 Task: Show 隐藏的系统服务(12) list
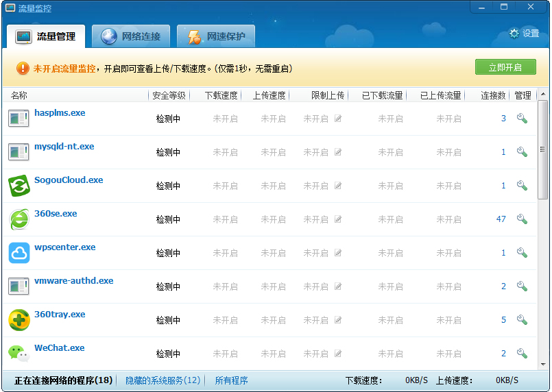pos(163,380)
